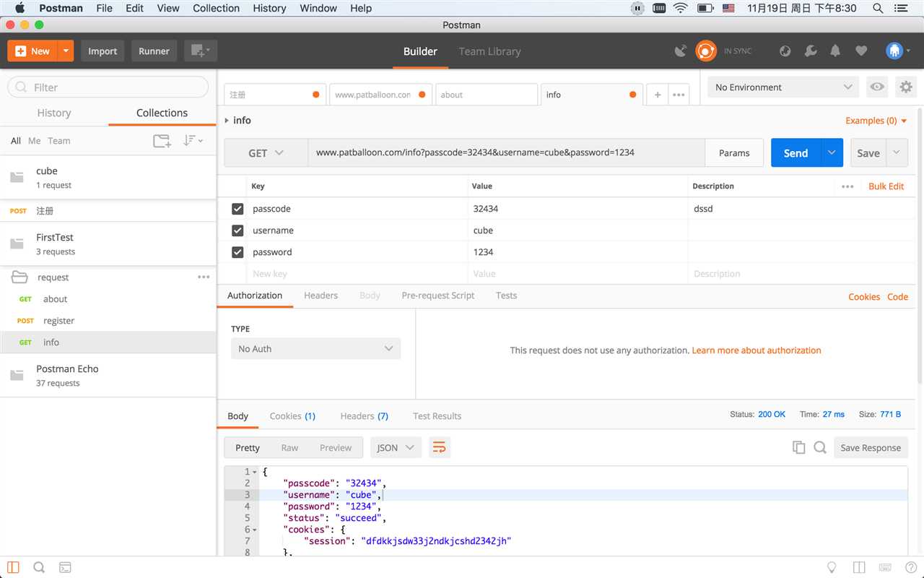Click the request URL field
Image resolution: width=924 pixels, height=578 pixels.
tap(506, 153)
